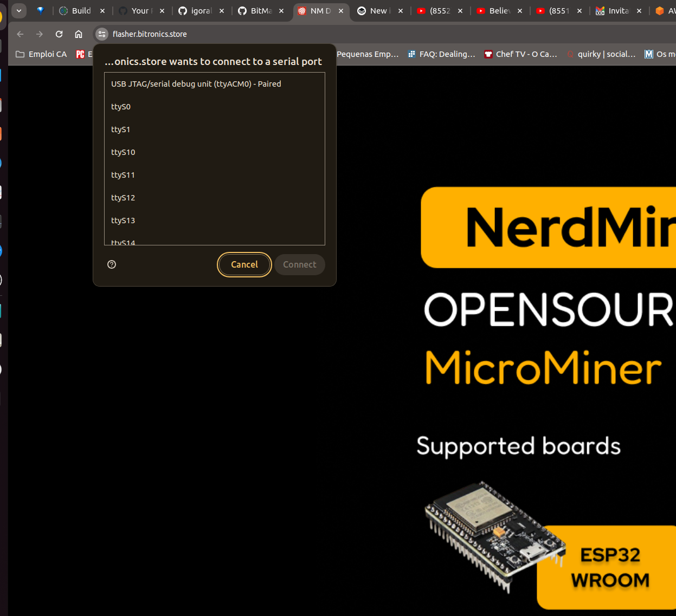Viewport: 676px width, 616px height.
Task: Select the ttyS13 serial port
Action: pos(215,221)
